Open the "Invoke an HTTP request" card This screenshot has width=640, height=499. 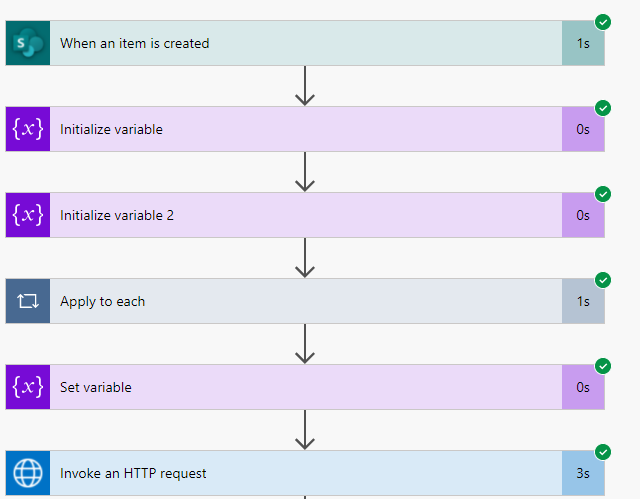[300, 473]
